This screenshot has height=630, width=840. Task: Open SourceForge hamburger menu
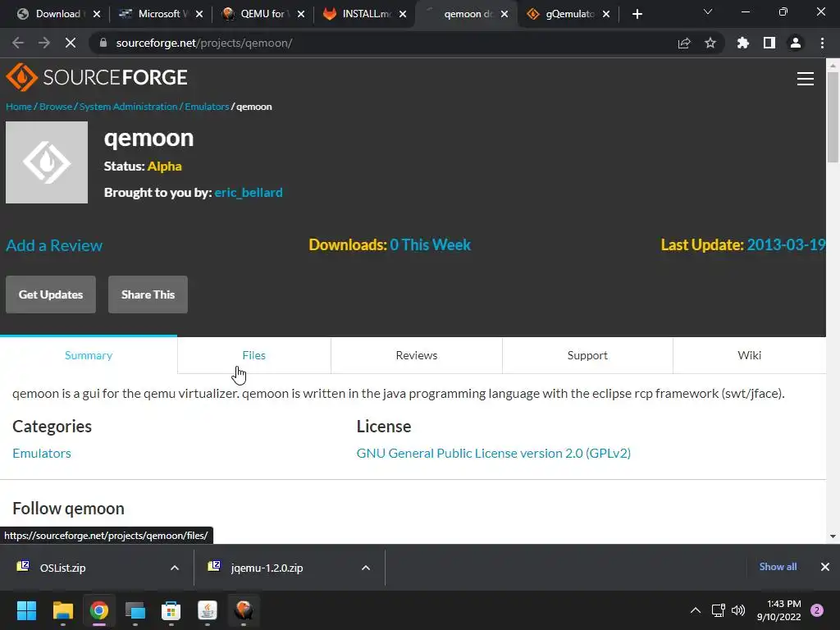click(806, 79)
